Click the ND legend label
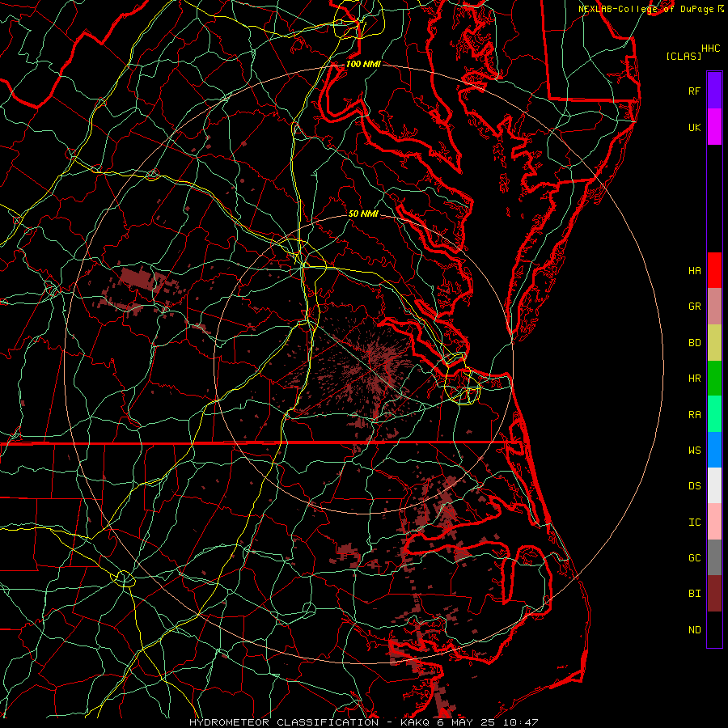 coord(694,630)
